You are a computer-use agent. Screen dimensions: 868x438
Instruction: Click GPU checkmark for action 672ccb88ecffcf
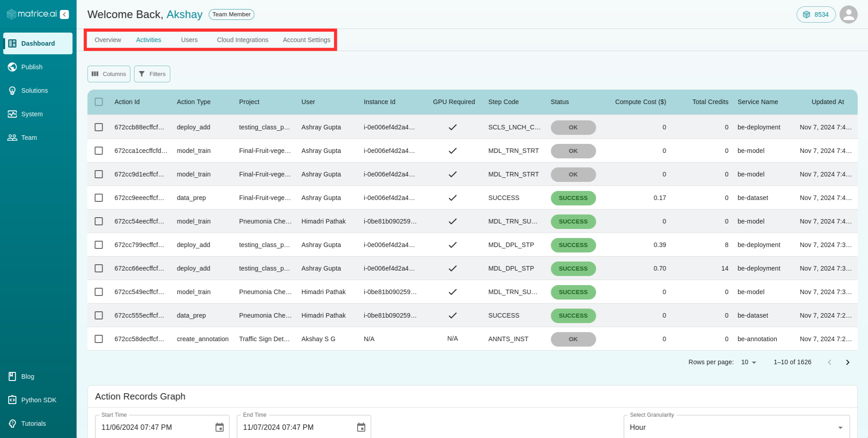click(453, 127)
